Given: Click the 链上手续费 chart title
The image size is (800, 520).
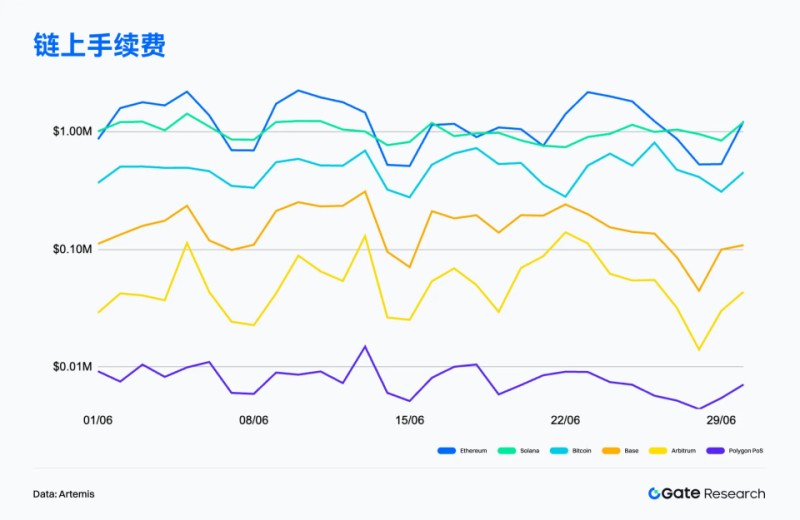Looking at the screenshot, I should [99, 46].
